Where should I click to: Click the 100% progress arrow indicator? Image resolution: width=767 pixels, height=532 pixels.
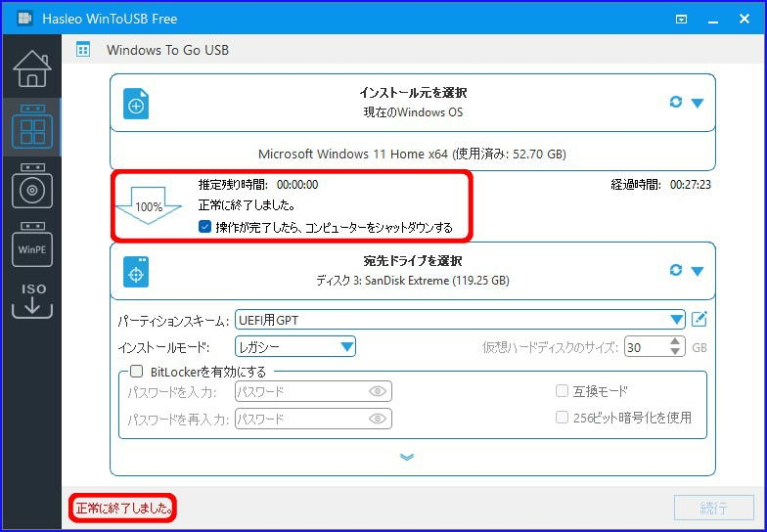coord(149,205)
